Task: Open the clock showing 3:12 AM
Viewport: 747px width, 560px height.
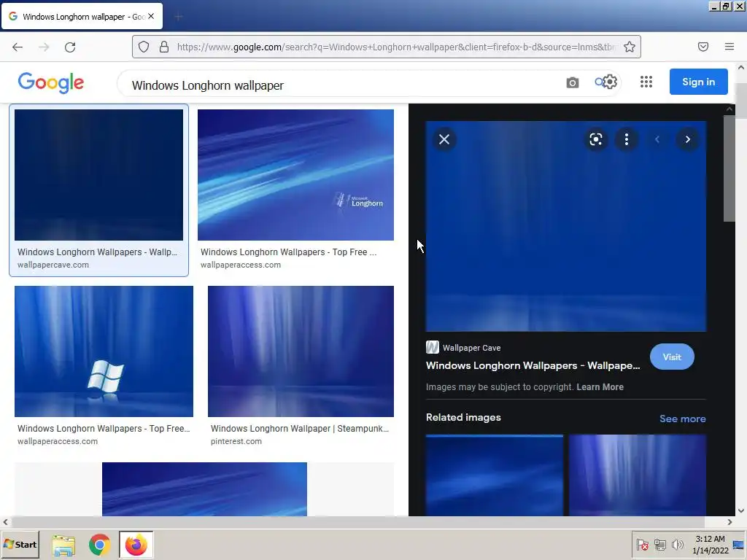Action: pos(711,544)
